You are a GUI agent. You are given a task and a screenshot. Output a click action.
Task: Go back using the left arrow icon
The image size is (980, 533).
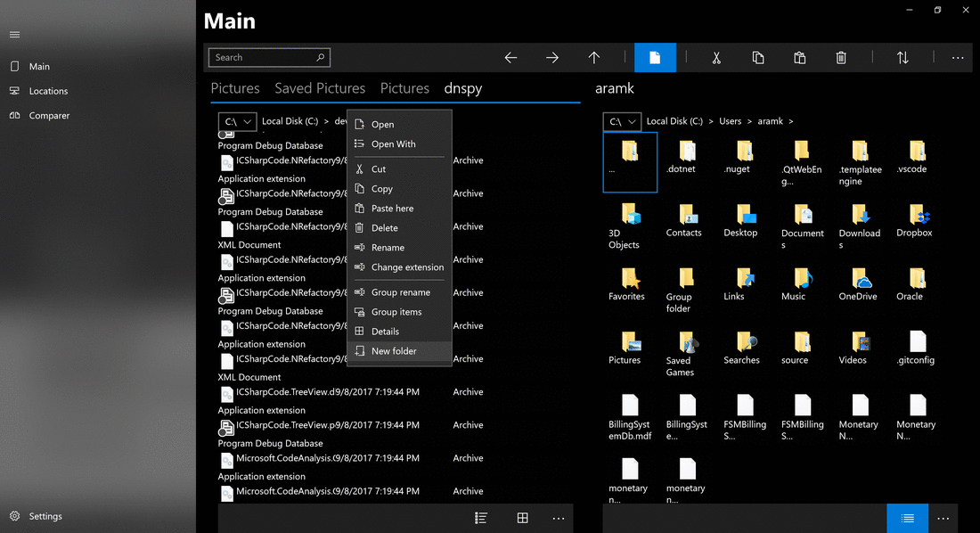[510, 58]
